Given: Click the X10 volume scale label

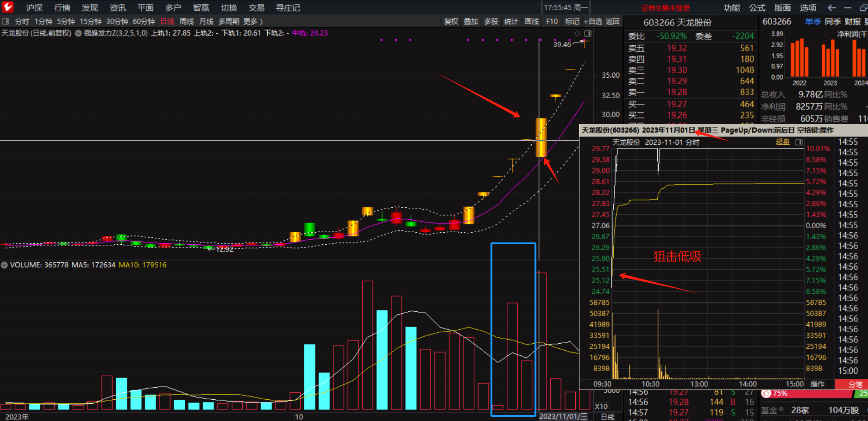Looking at the screenshot, I should (601, 407).
